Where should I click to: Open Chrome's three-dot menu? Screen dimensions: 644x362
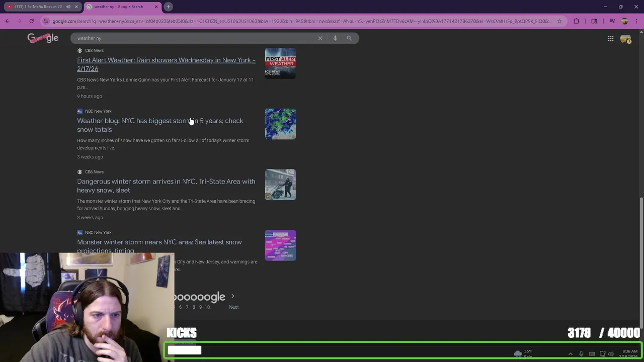(x=636, y=21)
